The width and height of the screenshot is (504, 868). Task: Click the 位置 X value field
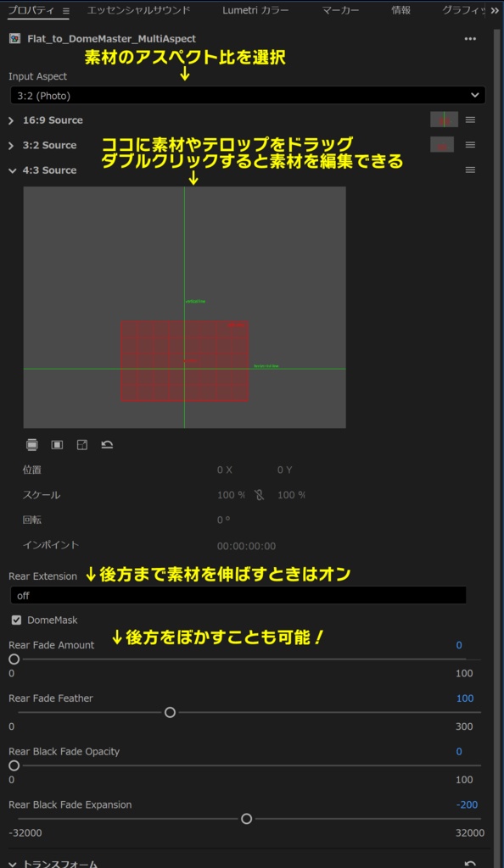(x=224, y=470)
